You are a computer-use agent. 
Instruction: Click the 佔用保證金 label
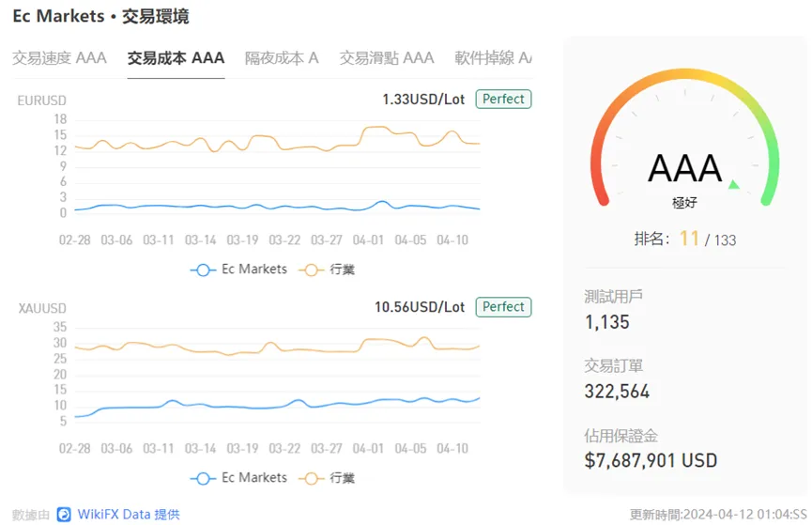[620, 436]
